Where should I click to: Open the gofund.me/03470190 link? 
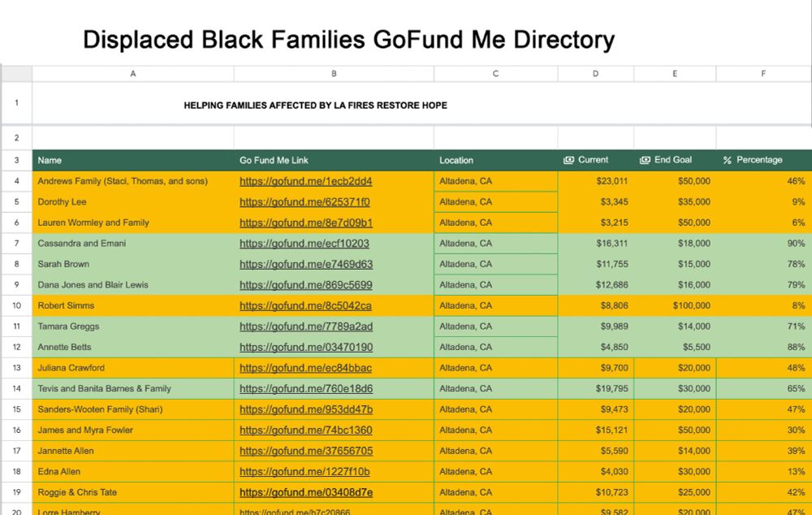point(306,347)
